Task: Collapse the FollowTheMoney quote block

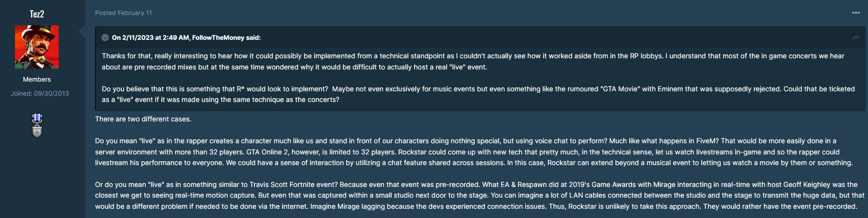Action: pyautogui.click(x=105, y=37)
